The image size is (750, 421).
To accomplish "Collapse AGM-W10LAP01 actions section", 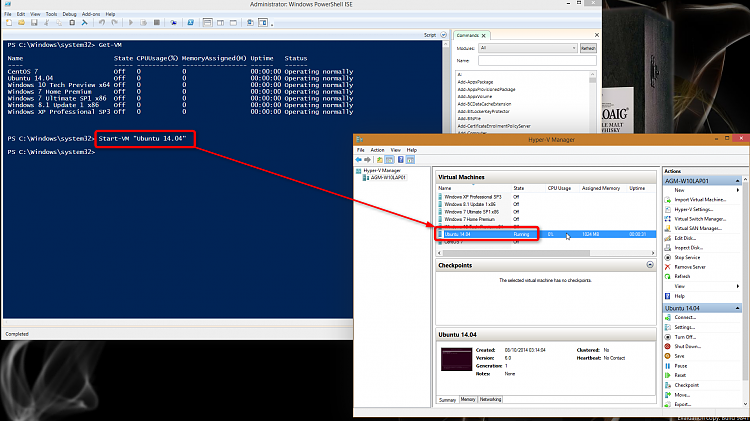I will pyautogui.click(x=737, y=181).
